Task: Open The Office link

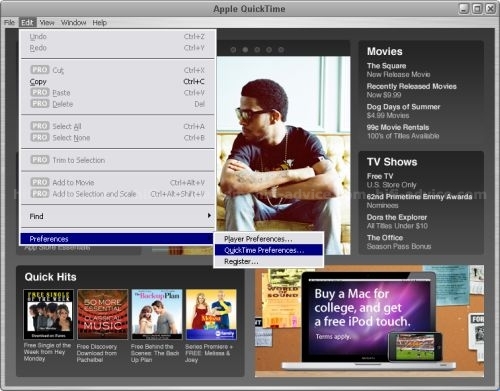Action: tap(385, 238)
